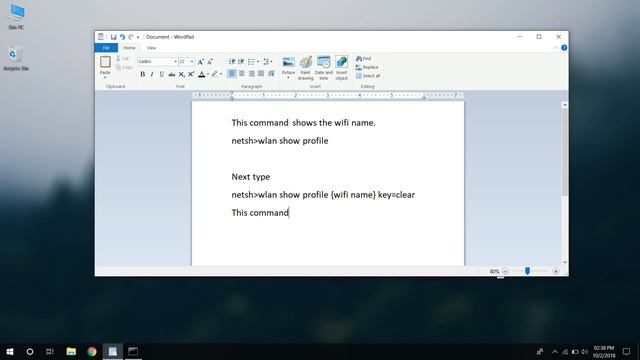This screenshot has width=640, height=360.
Task: Toggle Strikethrough formatting
Action: (x=172, y=74)
